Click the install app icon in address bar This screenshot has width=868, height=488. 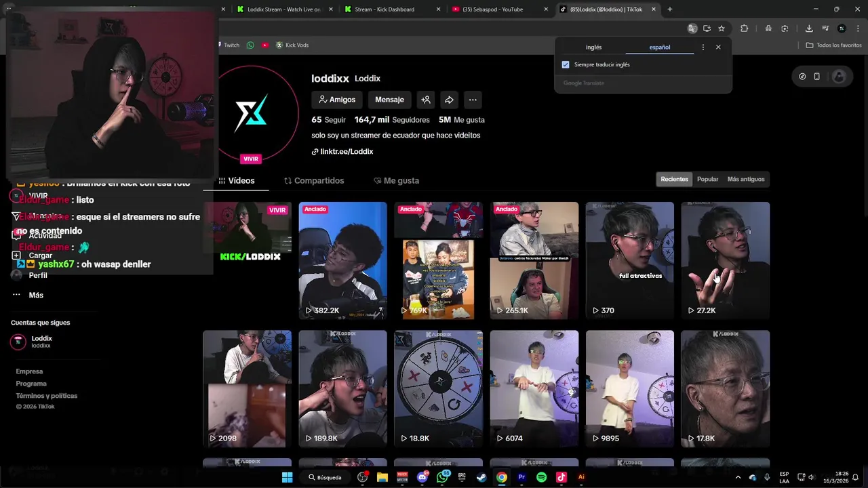(x=707, y=28)
